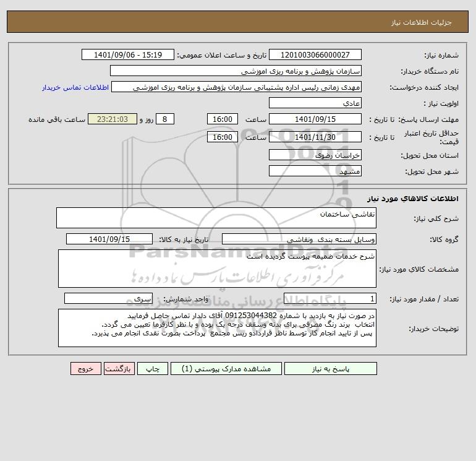Click the چاپ print button
The image size is (476, 461).
click(153, 369)
